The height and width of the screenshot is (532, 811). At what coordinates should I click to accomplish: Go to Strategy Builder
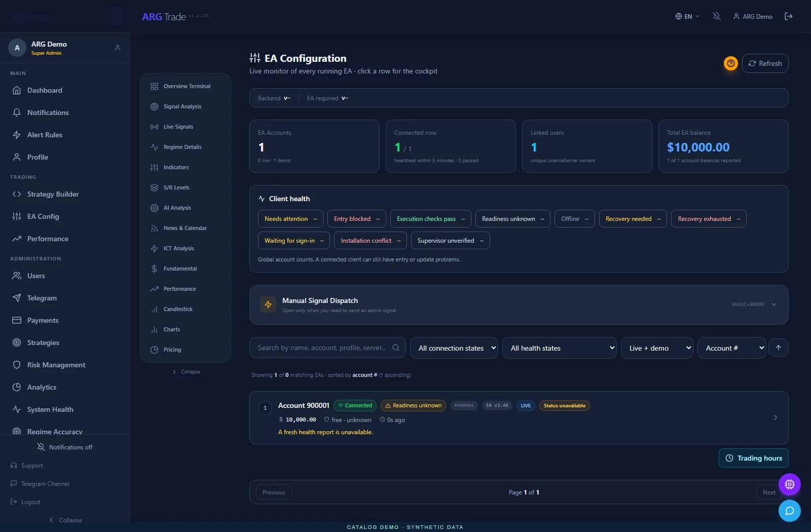point(64,194)
